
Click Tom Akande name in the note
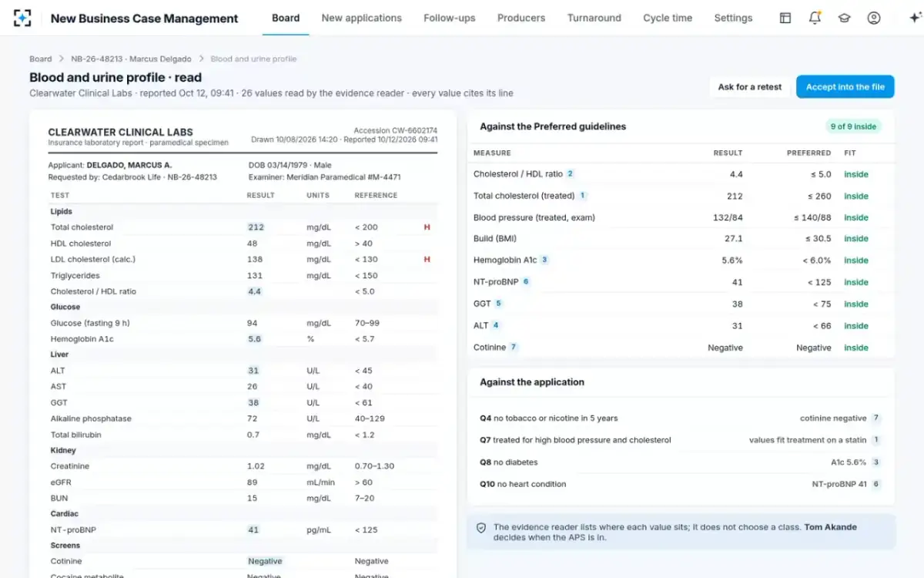[831, 527]
